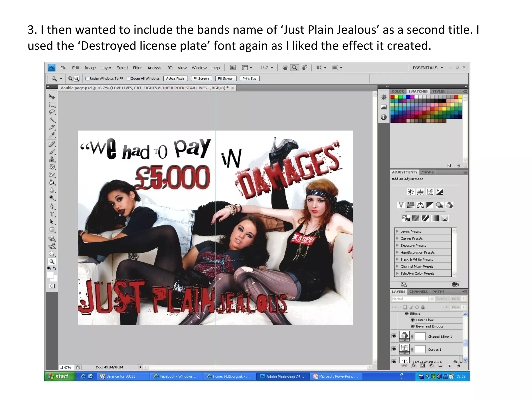This screenshot has height=399, width=532.
Task: Add a Brightness/Contrast adjustment
Action: tap(410, 192)
